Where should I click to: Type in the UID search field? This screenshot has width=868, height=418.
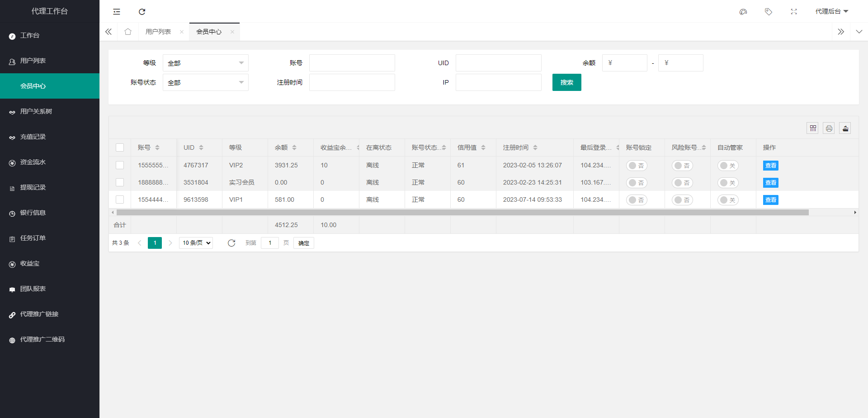point(499,63)
